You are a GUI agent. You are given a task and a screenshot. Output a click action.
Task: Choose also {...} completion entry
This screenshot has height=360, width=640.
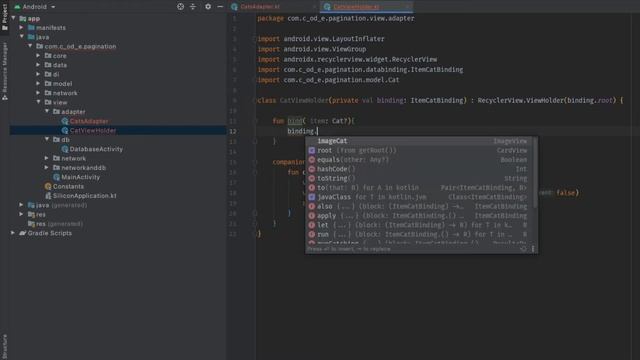420,207
